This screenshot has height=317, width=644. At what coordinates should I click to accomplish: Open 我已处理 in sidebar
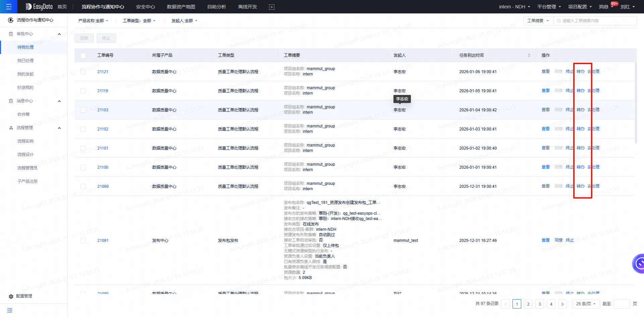pyautogui.click(x=25, y=61)
